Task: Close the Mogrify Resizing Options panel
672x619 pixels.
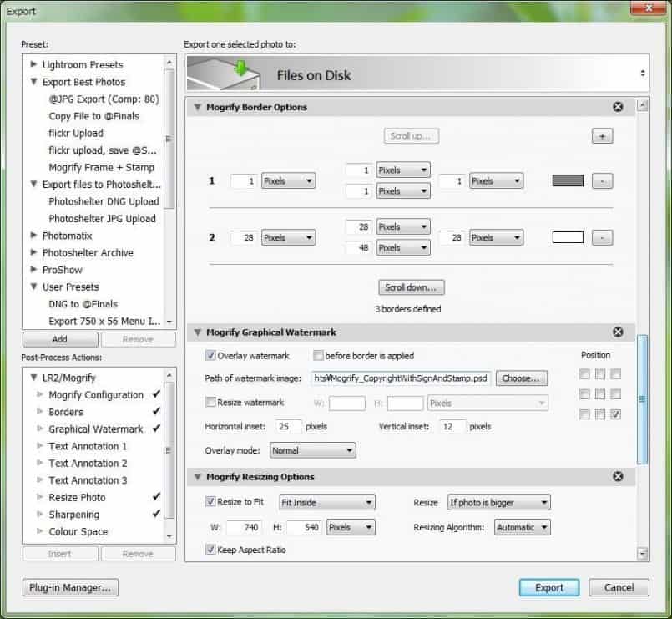Action: tap(618, 477)
